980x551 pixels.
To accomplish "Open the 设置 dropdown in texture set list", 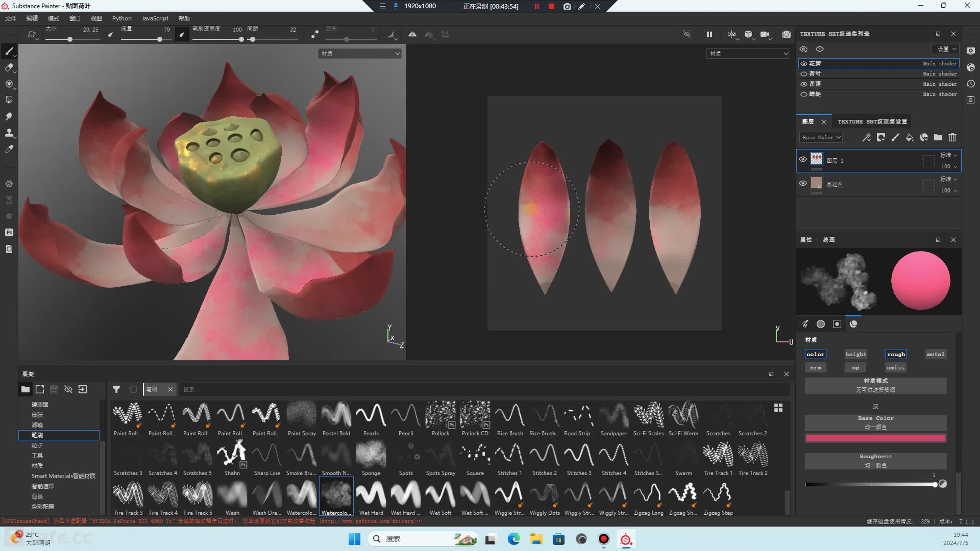I will coord(945,49).
